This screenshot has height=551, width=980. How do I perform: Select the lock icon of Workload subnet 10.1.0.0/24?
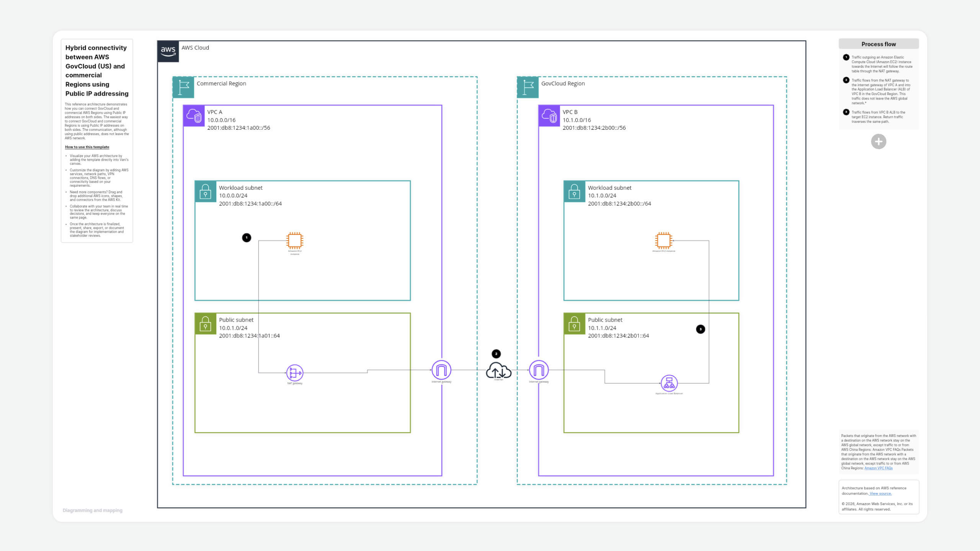click(575, 191)
